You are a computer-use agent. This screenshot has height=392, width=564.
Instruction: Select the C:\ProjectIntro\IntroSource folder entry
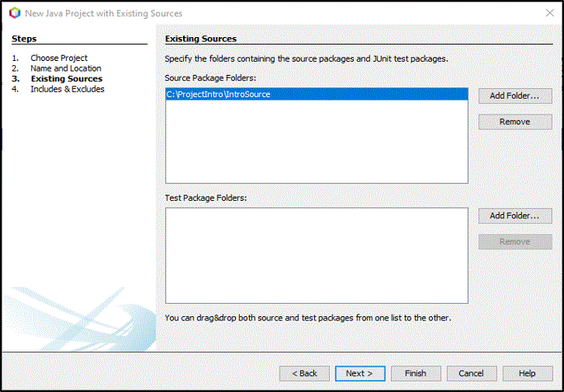point(219,95)
